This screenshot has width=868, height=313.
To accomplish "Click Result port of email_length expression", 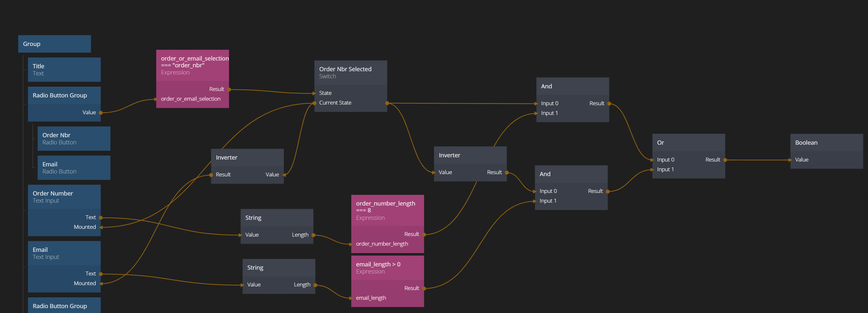I will [424, 288].
